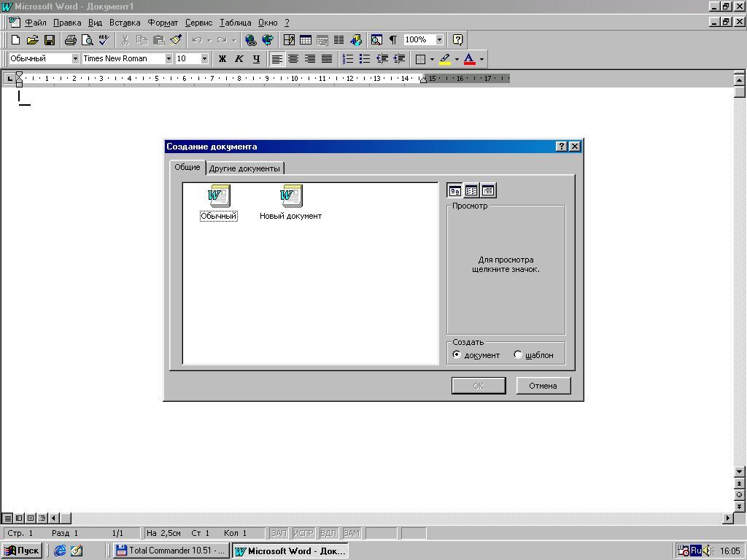Click the Undo arrow icon
The width and height of the screenshot is (747, 560).
click(x=197, y=40)
